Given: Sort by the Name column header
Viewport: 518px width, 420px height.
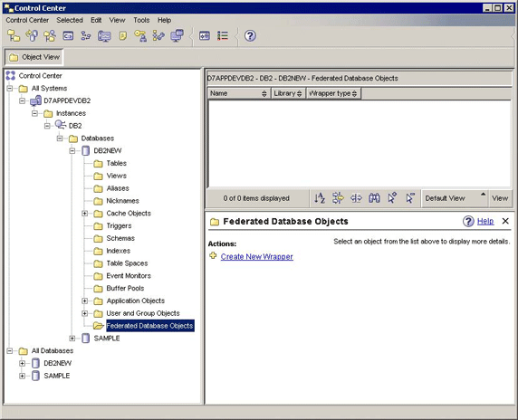Looking at the screenshot, I should pos(238,93).
